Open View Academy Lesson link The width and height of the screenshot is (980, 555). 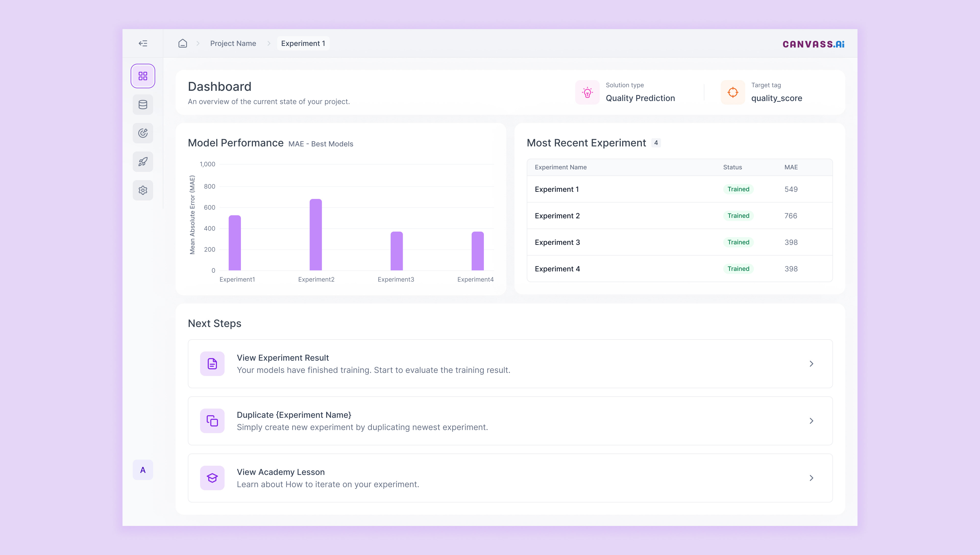[x=281, y=472]
